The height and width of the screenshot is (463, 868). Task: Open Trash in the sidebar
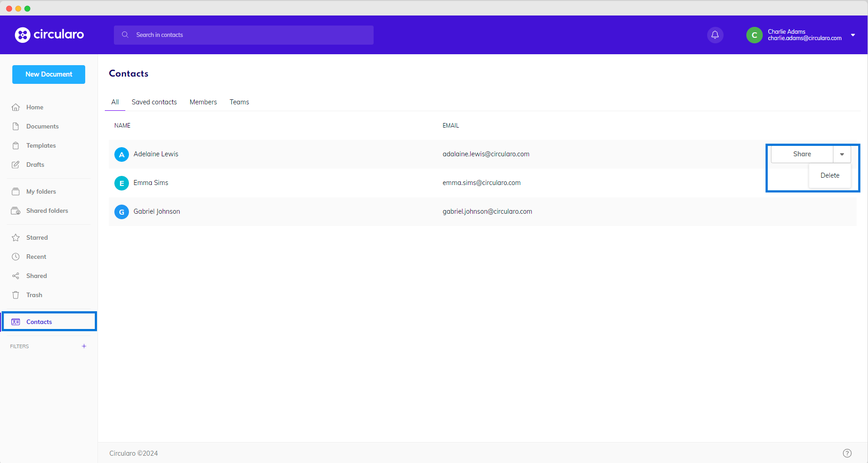34,295
